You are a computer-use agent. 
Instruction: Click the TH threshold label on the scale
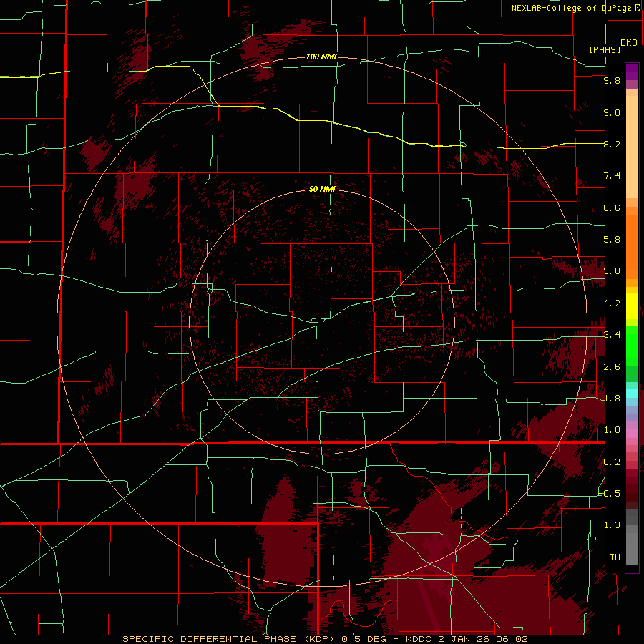pyautogui.click(x=615, y=557)
